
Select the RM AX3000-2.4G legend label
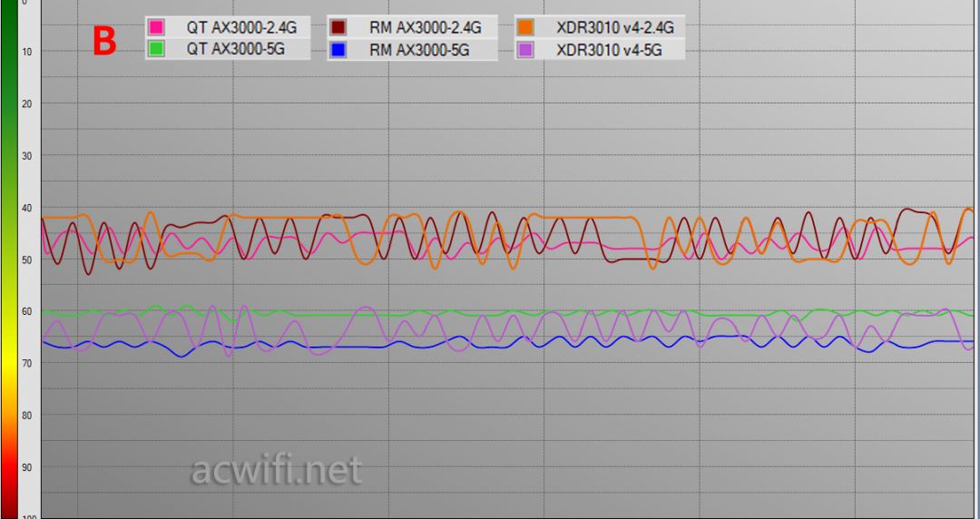(x=426, y=28)
